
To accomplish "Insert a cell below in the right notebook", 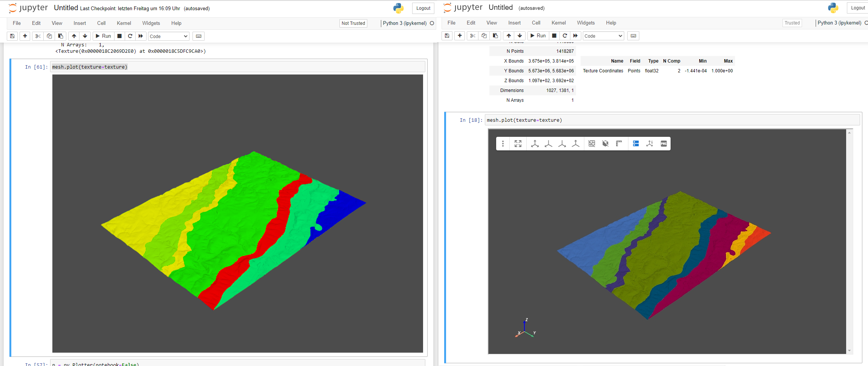I will [x=460, y=36].
